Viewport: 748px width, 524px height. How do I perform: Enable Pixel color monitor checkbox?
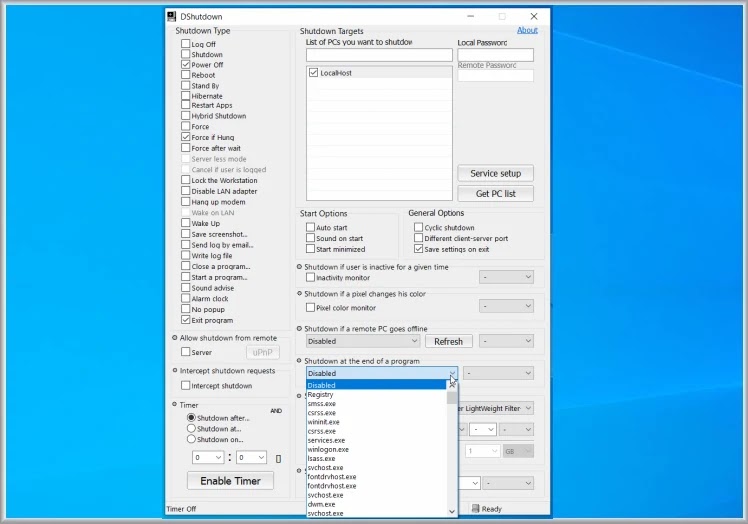coord(311,308)
